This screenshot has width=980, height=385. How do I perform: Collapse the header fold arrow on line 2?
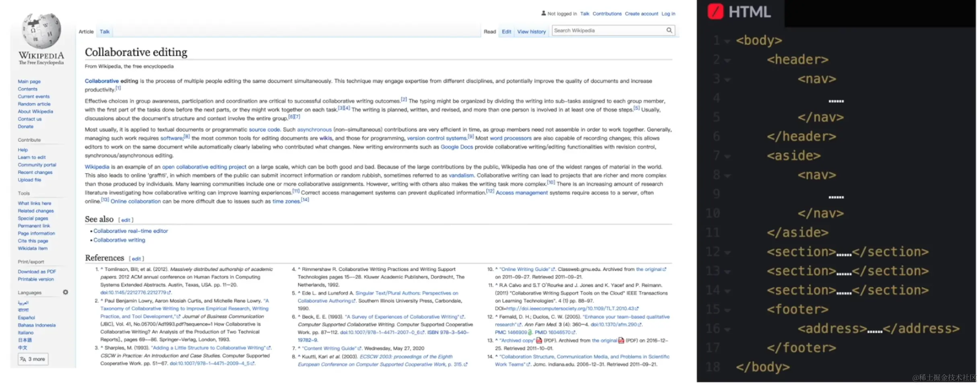(727, 60)
